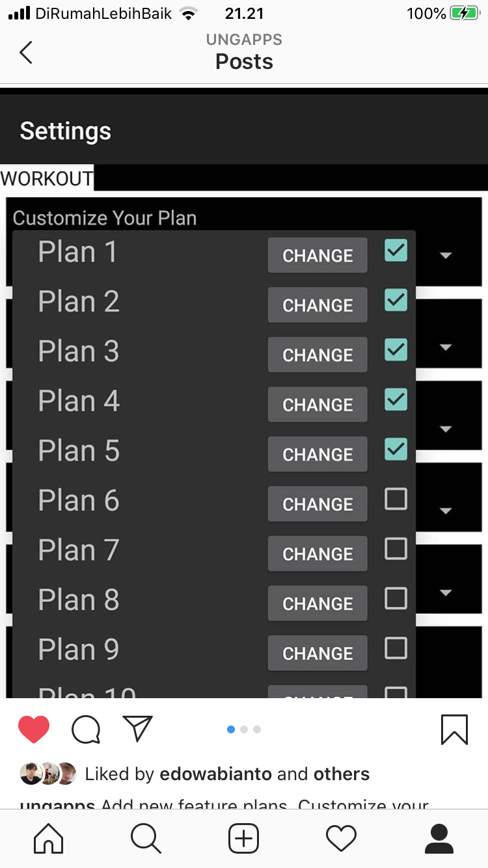Save the post with the bookmark icon
488x868 pixels.
pos(454,729)
